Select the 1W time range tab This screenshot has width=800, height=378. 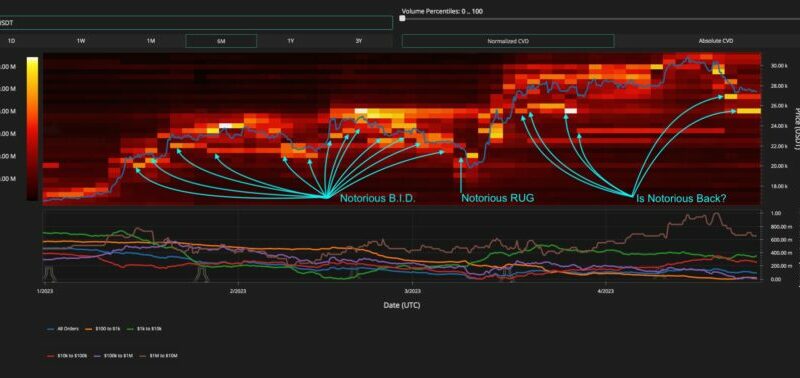click(x=81, y=41)
